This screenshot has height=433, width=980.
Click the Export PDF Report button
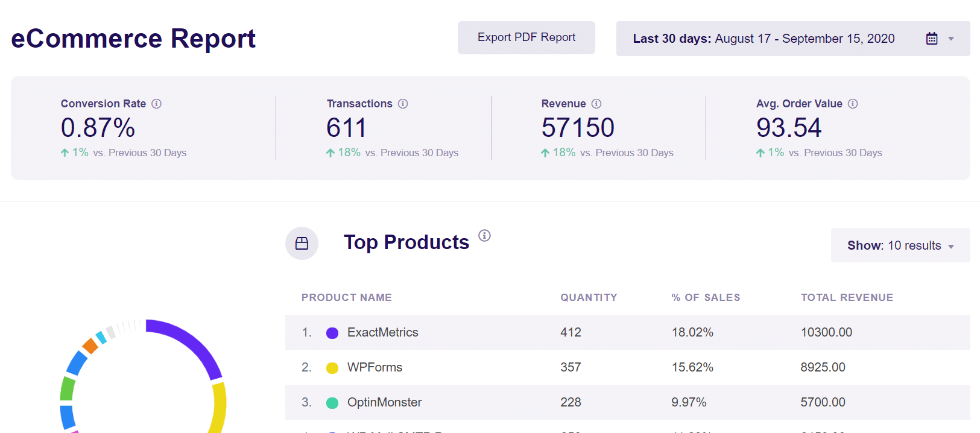(x=526, y=37)
